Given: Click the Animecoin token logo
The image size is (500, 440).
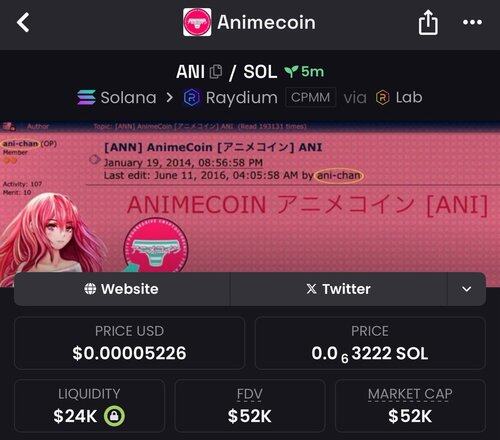Looking at the screenshot, I should tap(197, 22).
